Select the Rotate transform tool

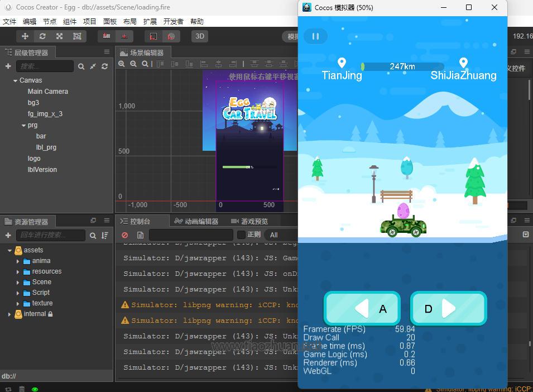tap(42, 36)
